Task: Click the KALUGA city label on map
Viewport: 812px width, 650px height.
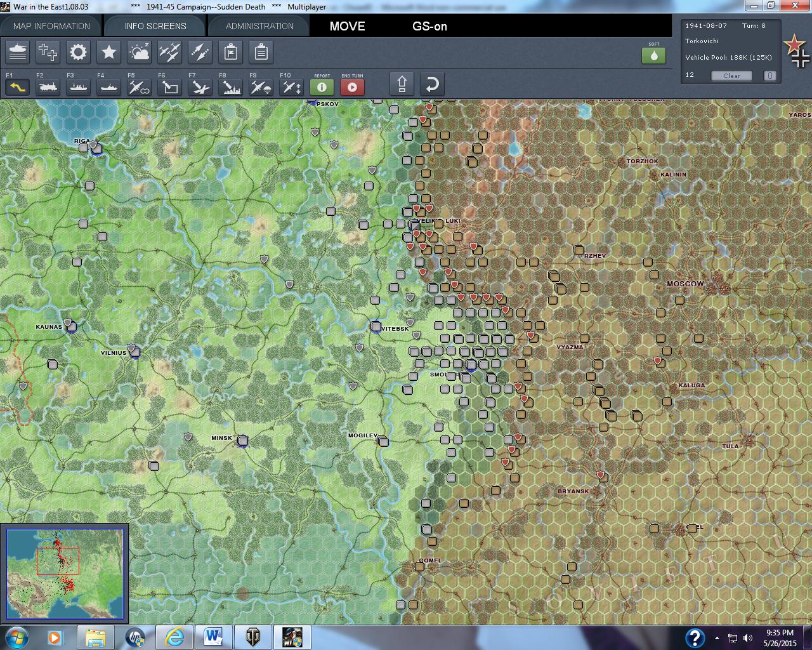Action: tap(691, 385)
